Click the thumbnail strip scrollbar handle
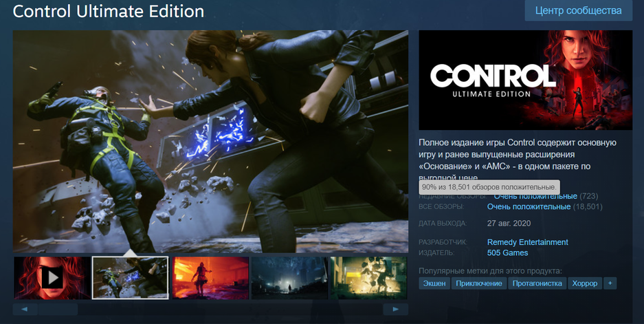 58,309
